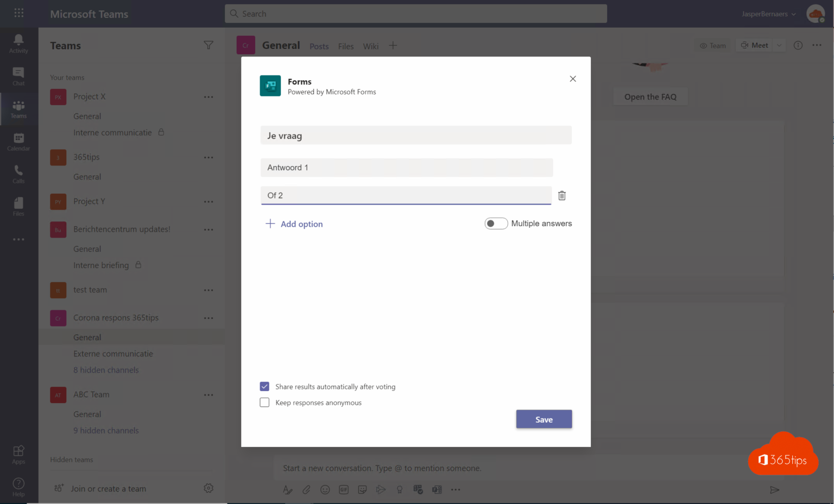834x504 pixels.
Task: Open the Calendar from the app sidebar
Action: click(x=18, y=141)
